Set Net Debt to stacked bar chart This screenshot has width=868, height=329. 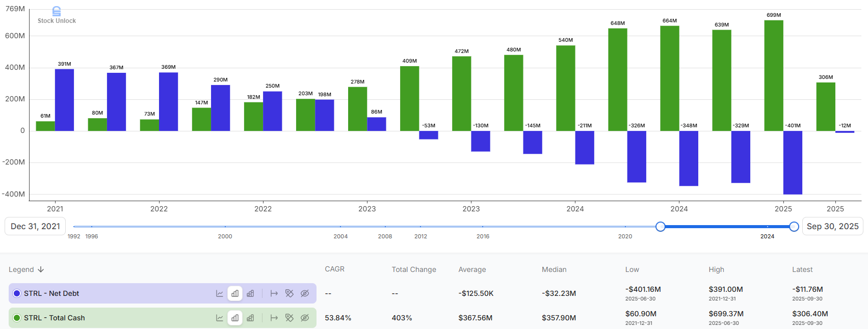pos(250,293)
